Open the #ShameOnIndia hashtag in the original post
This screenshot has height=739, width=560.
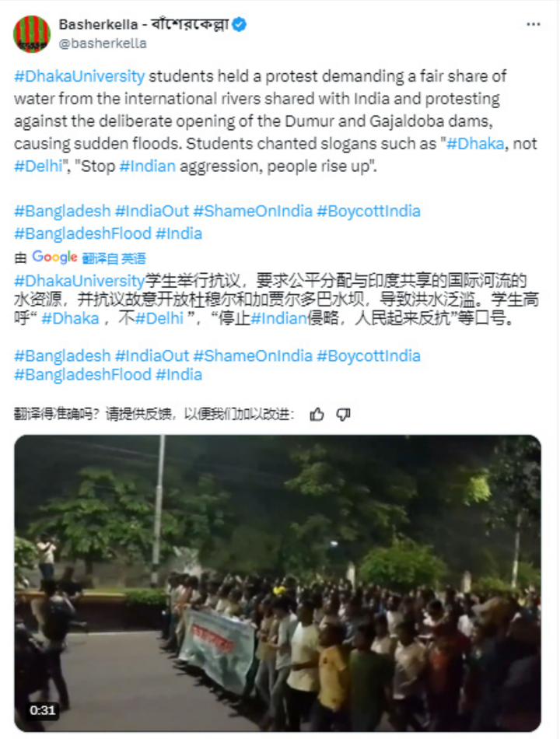253,211
